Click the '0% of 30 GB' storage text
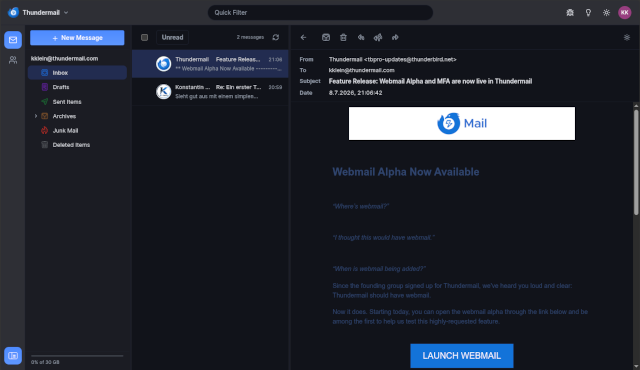Viewport: 640px width, 370px height. tap(45, 362)
